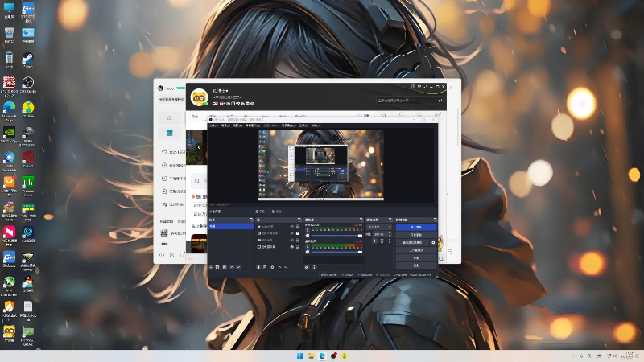Adjust the lower channel volume slider
Screen dimensions: 644x362
click(336, 252)
